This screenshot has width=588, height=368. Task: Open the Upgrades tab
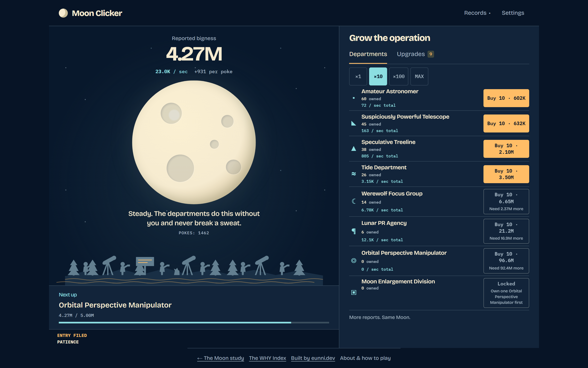415,54
